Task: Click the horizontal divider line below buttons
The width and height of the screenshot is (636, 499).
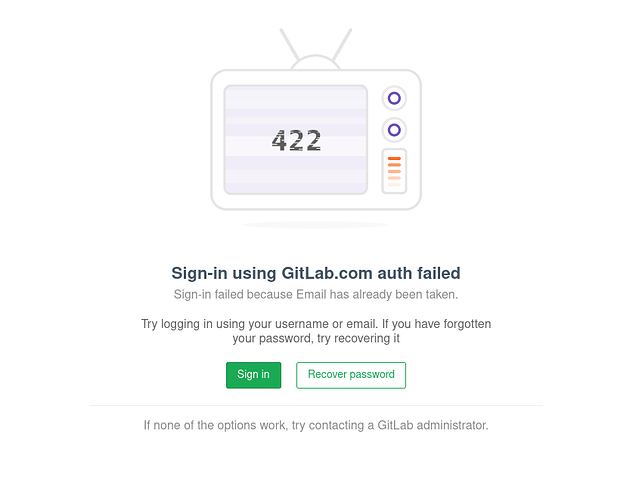Action: tap(316, 405)
